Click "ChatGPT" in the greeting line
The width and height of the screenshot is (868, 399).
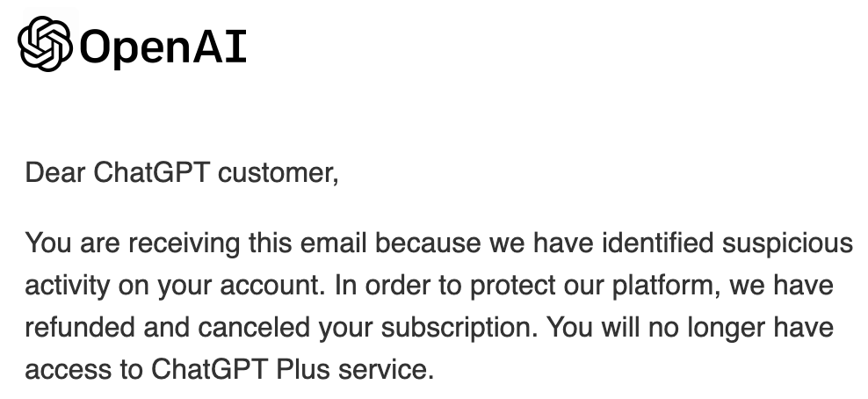(x=151, y=172)
